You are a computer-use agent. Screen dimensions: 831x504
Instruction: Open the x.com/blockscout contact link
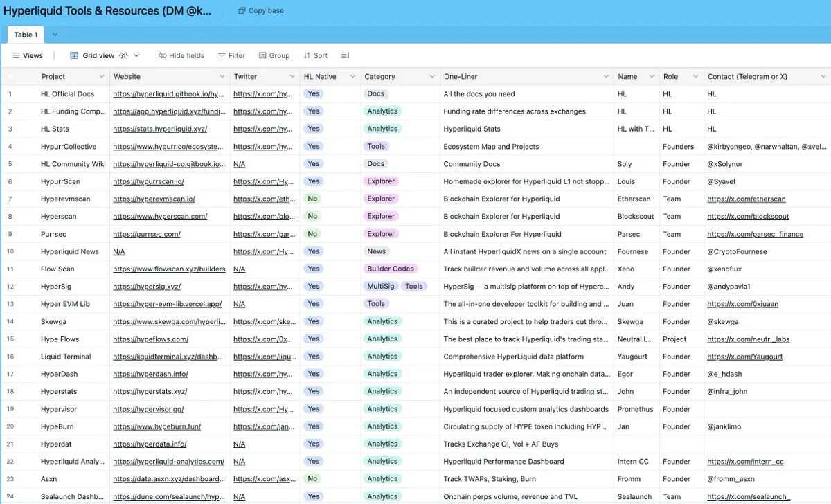point(748,216)
